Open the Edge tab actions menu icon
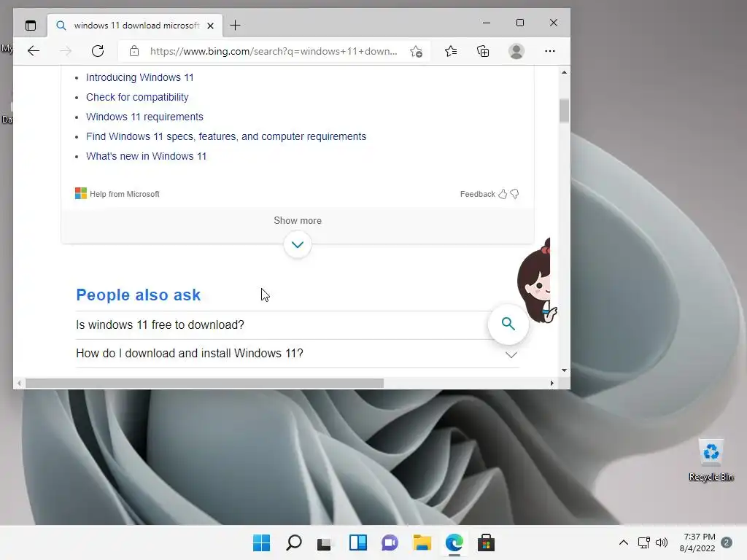The image size is (747, 560). coord(31,26)
